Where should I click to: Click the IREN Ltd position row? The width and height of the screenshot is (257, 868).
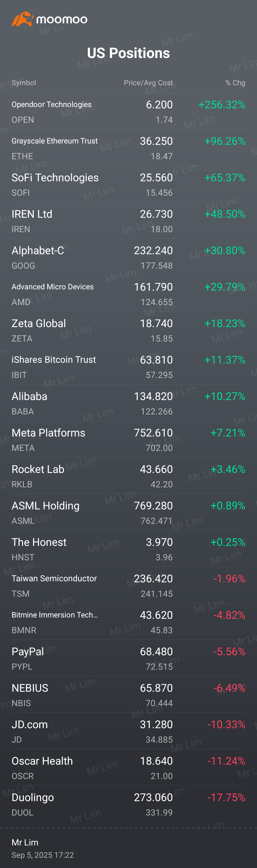click(128, 221)
